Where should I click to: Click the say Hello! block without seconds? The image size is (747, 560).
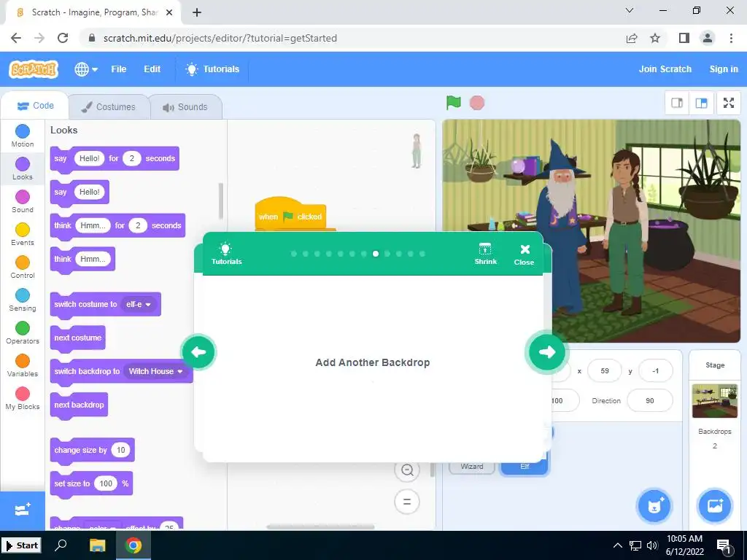tap(80, 192)
